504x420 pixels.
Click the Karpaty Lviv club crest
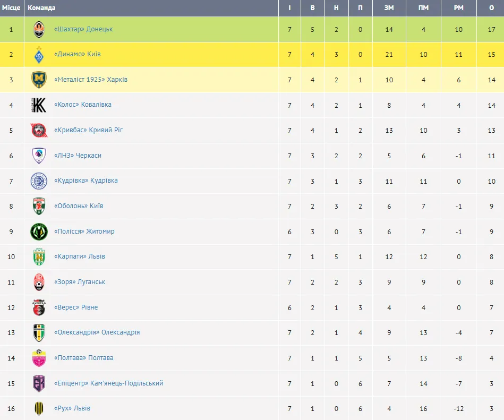[39, 256]
